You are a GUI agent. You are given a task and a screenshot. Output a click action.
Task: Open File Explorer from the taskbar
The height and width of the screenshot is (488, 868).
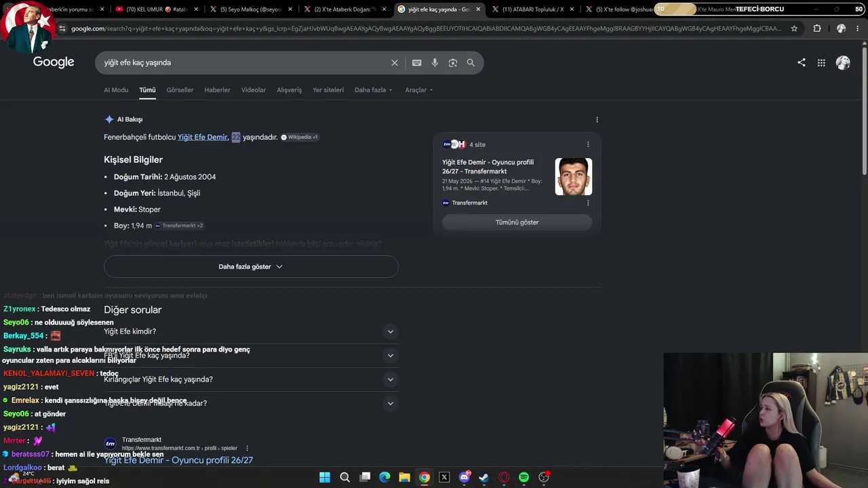tap(404, 477)
